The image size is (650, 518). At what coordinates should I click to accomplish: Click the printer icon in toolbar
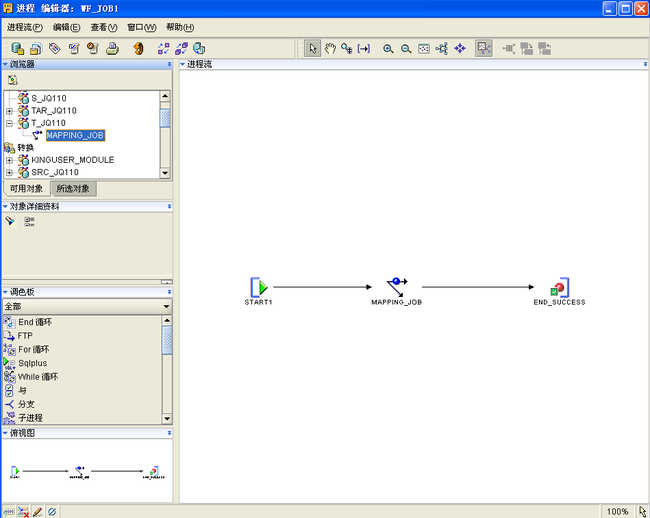click(x=112, y=49)
